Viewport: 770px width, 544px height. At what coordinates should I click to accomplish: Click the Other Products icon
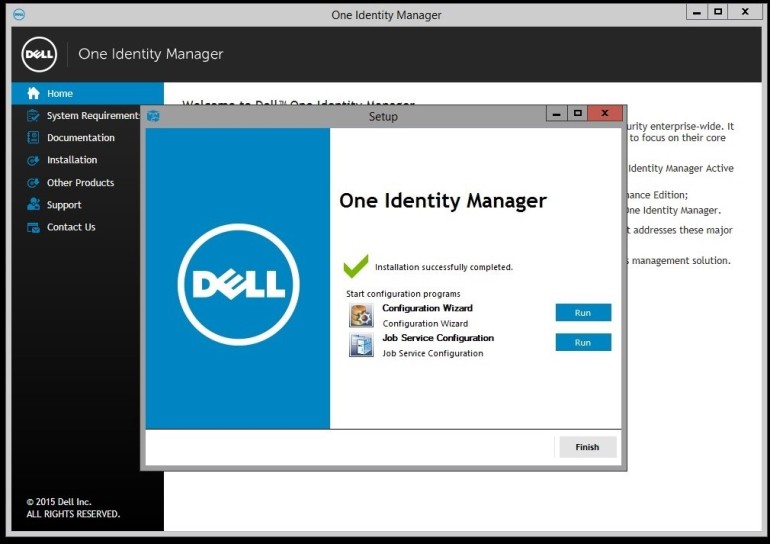(x=33, y=183)
